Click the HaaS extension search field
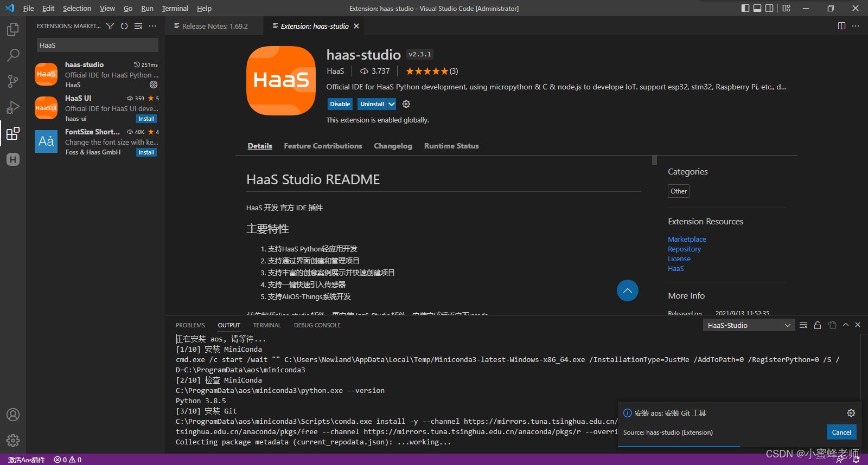The image size is (868, 465). 98,45
